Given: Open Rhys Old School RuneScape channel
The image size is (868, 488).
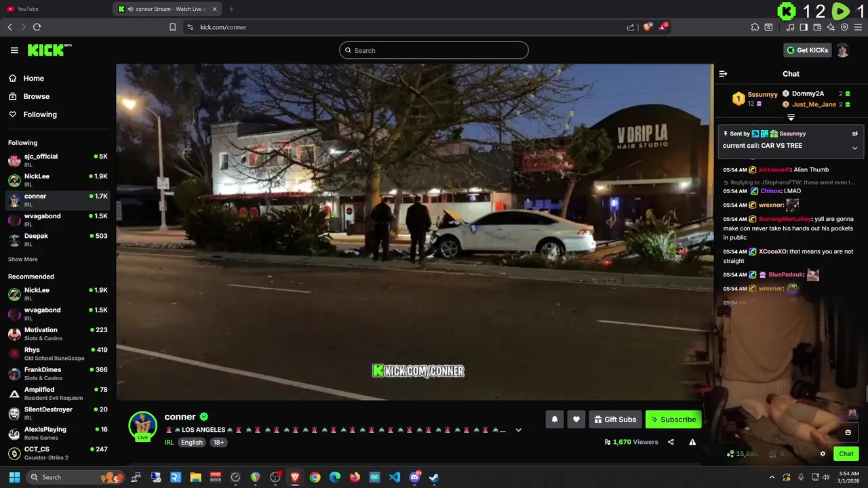Looking at the screenshot, I should click(x=58, y=354).
